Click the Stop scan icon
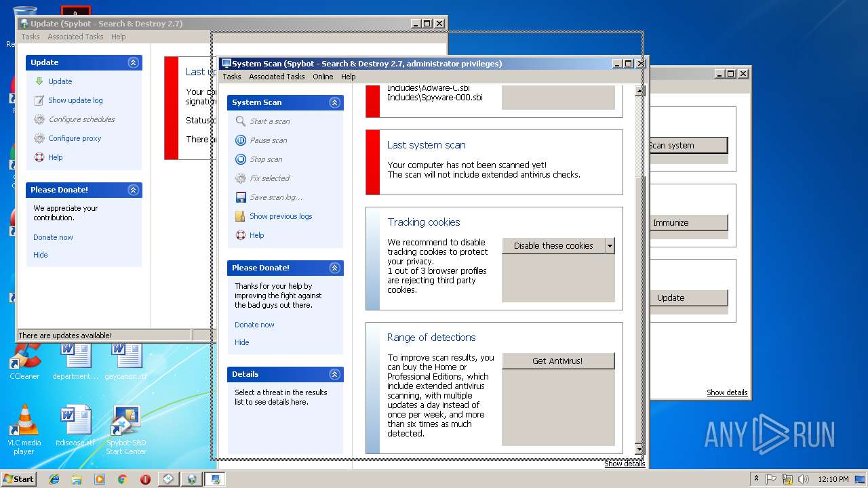The image size is (868, 488). [241, 159]
